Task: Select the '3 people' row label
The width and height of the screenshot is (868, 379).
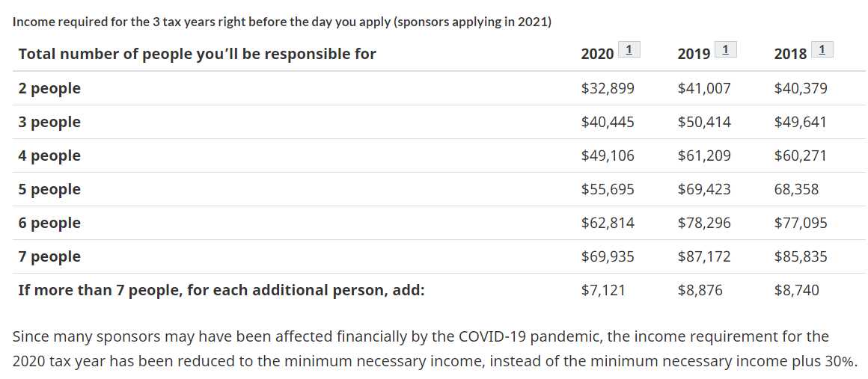Action: click(49, 123)
